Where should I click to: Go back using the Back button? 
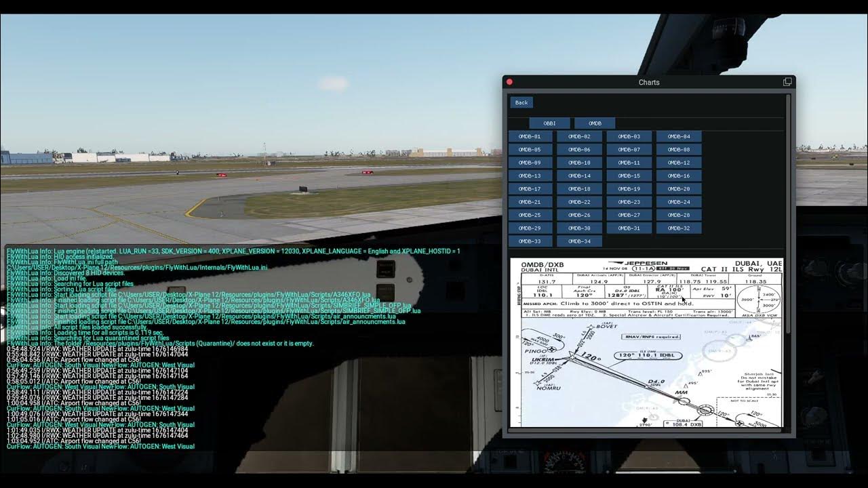pos(521,102)
